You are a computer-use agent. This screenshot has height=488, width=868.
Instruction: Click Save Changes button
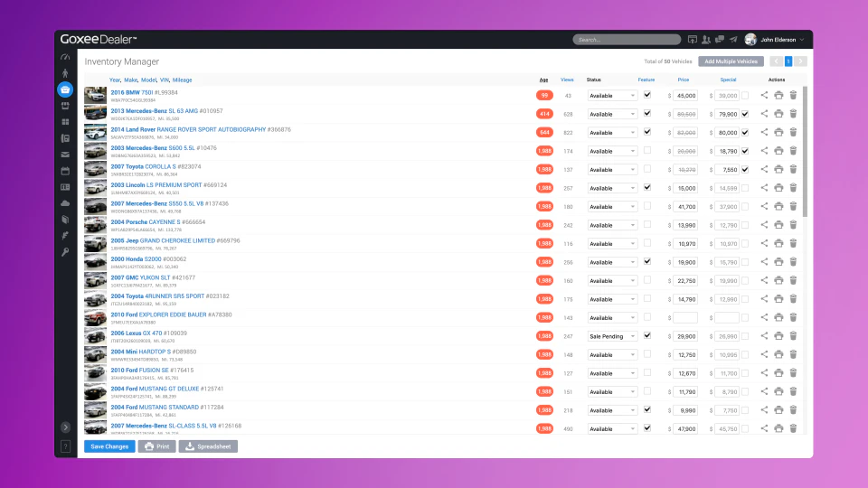[x=109, y=446]
